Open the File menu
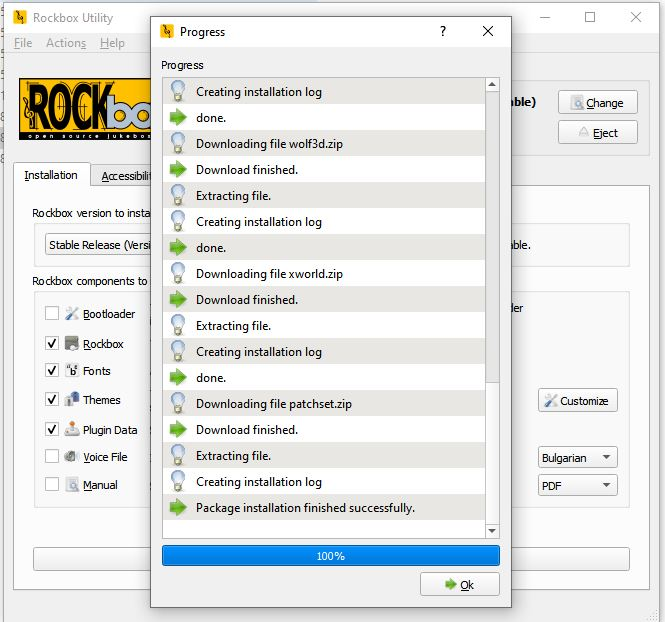Viewport: 665px width, 622px height. pos(23,43)
